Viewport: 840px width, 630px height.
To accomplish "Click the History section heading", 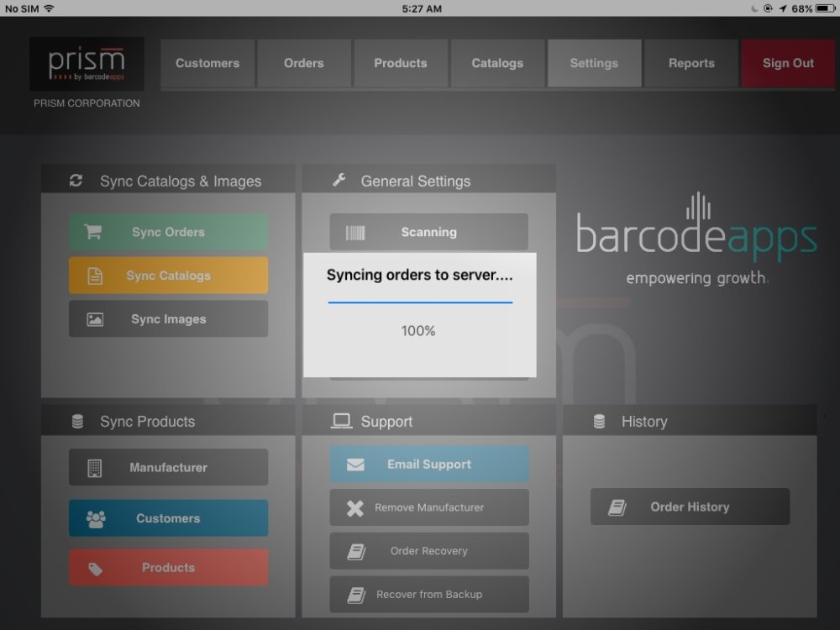I will click(644, 422).
